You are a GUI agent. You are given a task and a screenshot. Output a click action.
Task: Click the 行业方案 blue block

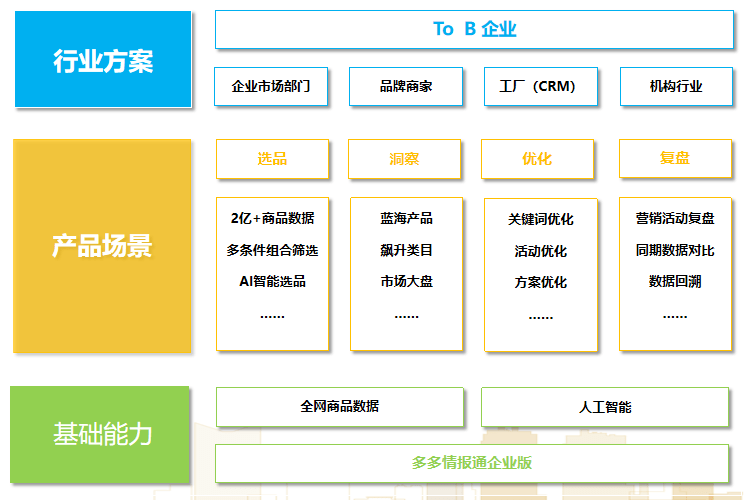pos(103,59)
